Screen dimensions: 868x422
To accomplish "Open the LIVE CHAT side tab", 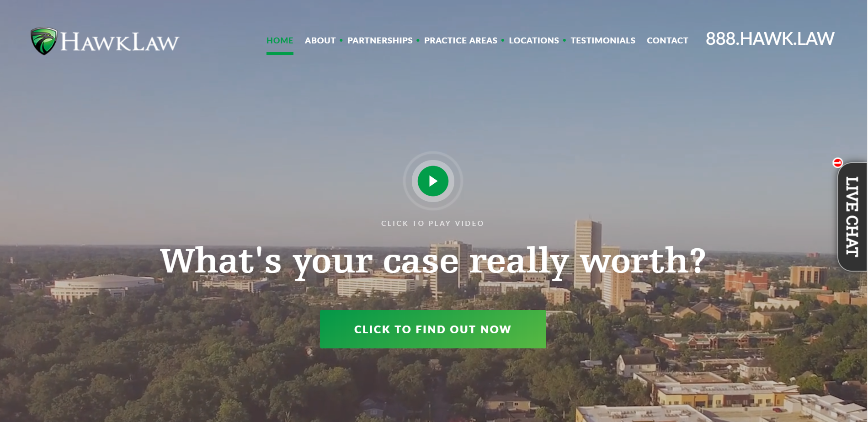I will [x=852, y=217].
